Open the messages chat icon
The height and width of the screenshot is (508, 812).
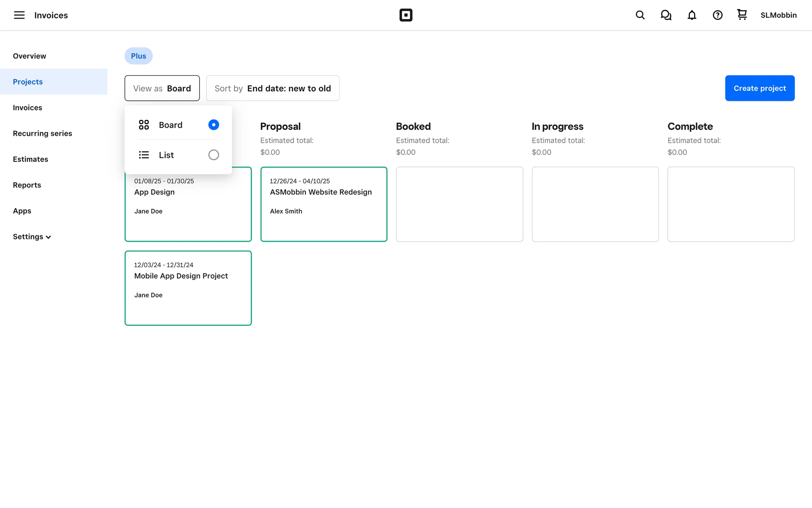pos(666,15)
